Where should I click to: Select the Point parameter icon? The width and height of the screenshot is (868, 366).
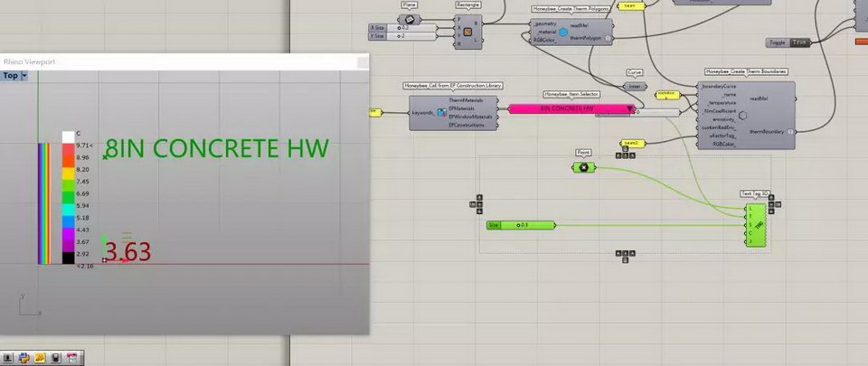[584, 167]
